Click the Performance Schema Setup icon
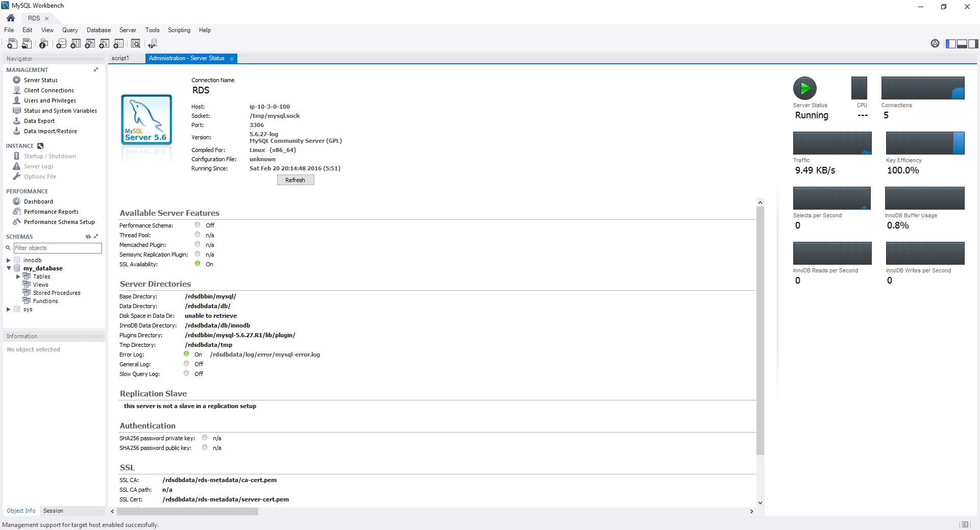 pos(17,222)
